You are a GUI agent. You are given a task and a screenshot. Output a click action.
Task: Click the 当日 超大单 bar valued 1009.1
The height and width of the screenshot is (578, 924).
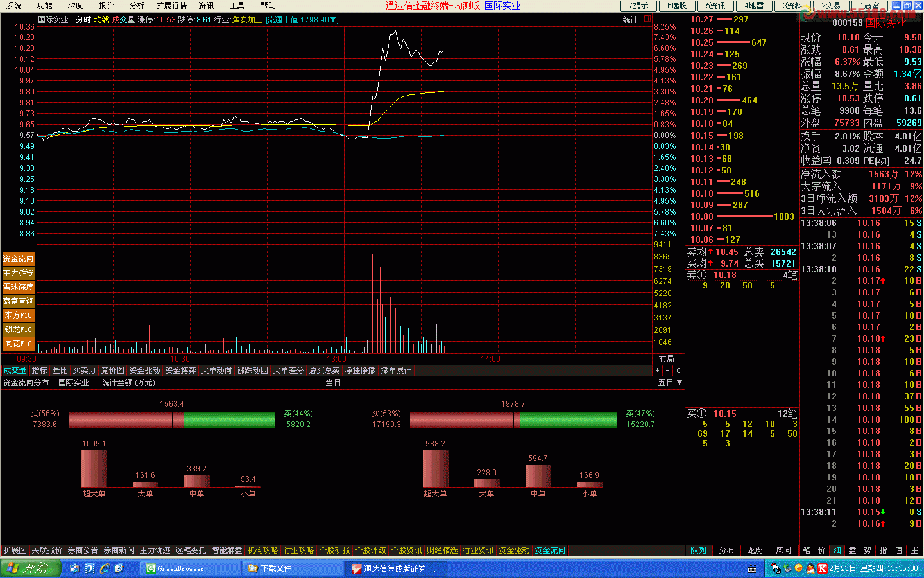pyautogui.click(x=94, y=469)
